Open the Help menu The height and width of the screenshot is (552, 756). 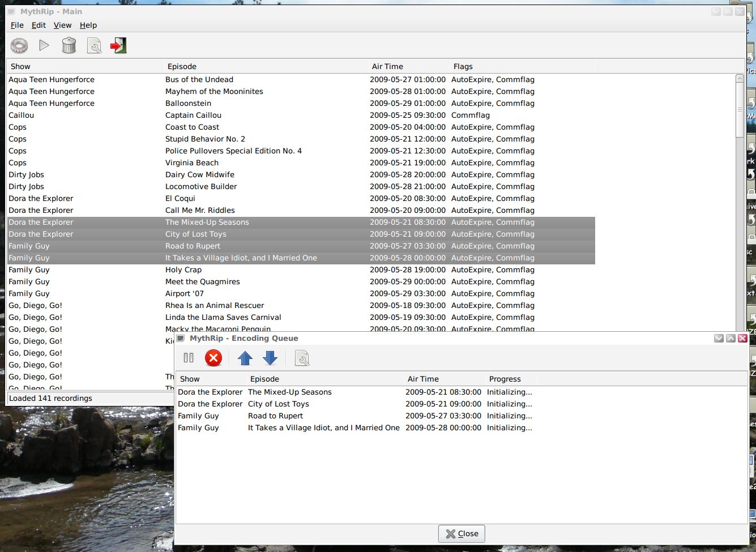coord(88,25)
